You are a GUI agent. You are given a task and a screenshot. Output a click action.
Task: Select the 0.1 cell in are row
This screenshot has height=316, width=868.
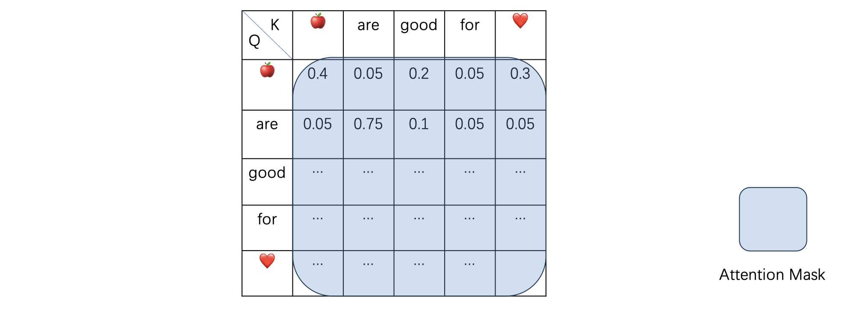click(x=419, y=135)
